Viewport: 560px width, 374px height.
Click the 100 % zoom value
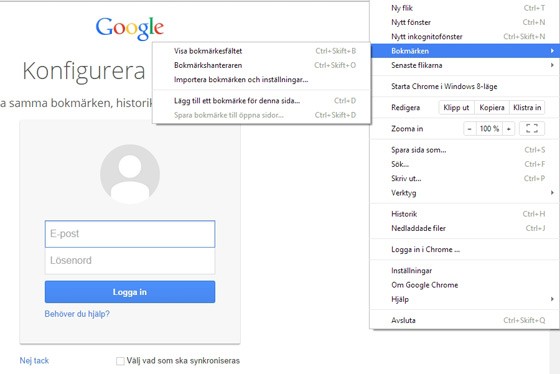489,129
